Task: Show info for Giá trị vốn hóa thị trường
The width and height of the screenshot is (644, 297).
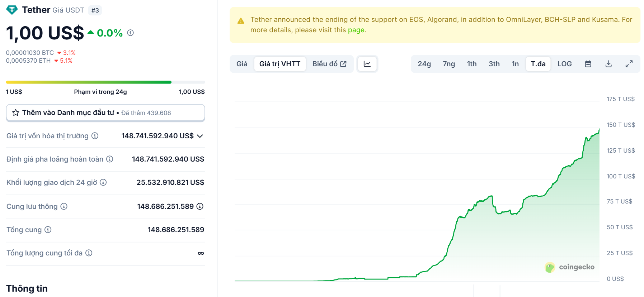Action: point(95,136)
